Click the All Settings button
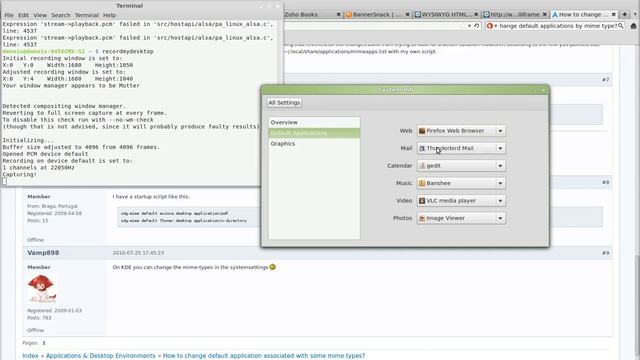Screen dimensions: 640x360 click(x=284, y=102)
